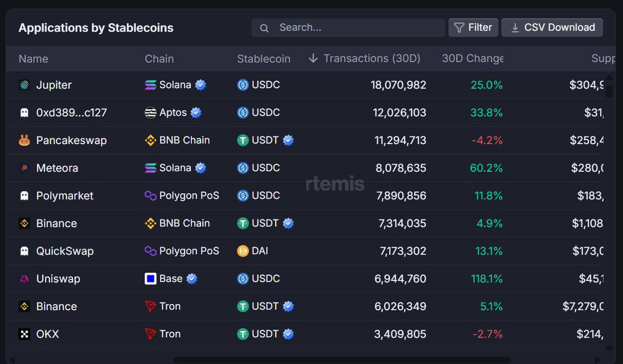This screenshot has height=364, width=623.
Task: Click verified badge next to Solana in Meteora row
Action: coord(200,168)
